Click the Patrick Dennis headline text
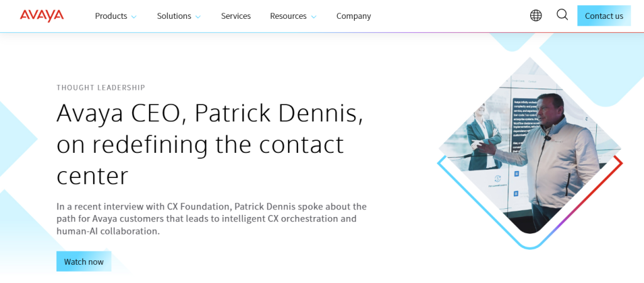 210,144
